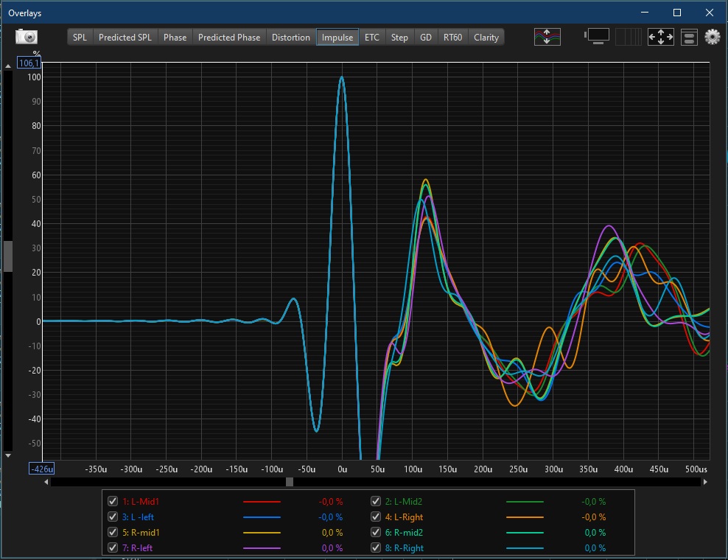Image resolution: width=728 pixels, height=560 pixels.
Task: Open the Distortion tab
Action: (x=290, y=37)
